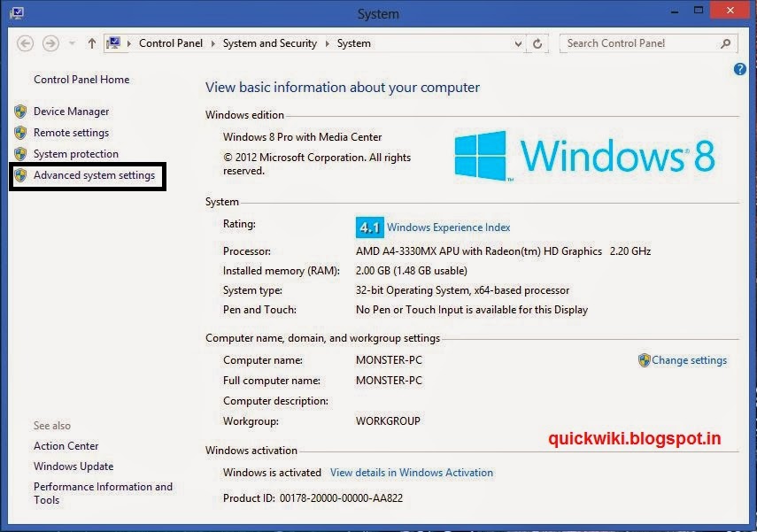Click the Back navigation arrow

point(25,43)
